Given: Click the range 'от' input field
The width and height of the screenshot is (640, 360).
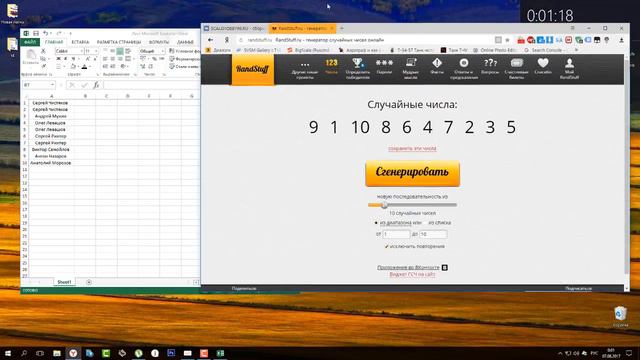Looking at the screenshot, I should [396, 234].
